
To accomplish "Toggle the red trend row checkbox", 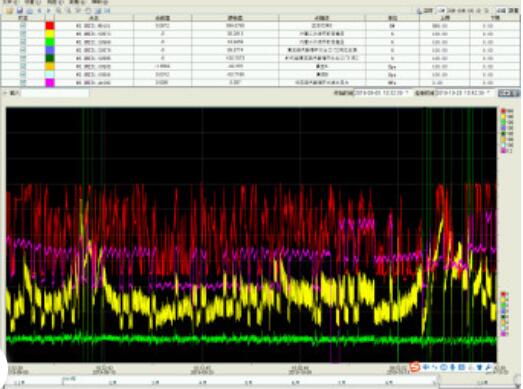I will click(23, 26).
